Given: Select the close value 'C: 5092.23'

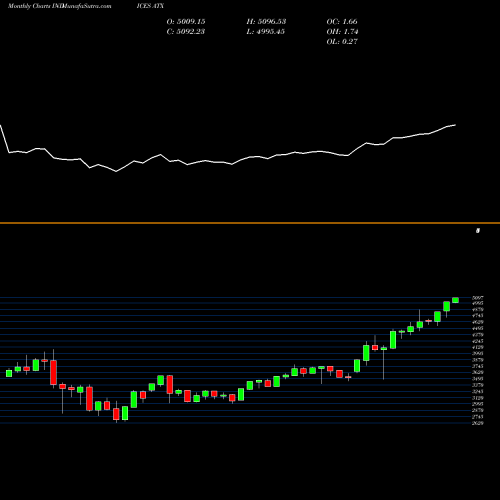Looking at the screenshot, I should click(186, 32).
